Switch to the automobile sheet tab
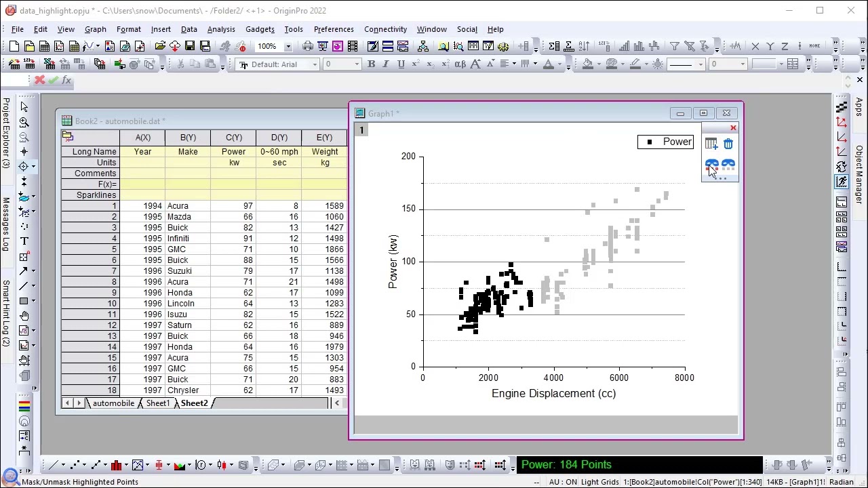 (113, 403)
